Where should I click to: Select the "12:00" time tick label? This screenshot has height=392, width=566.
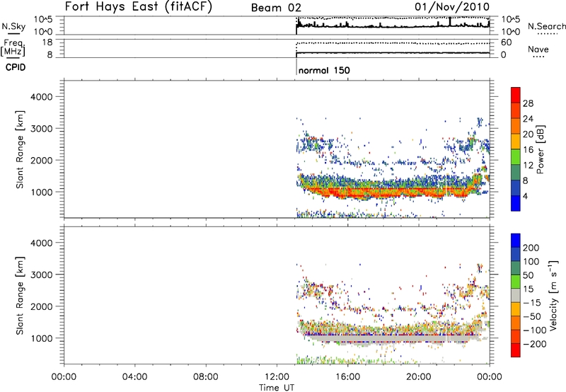[277, 376]
